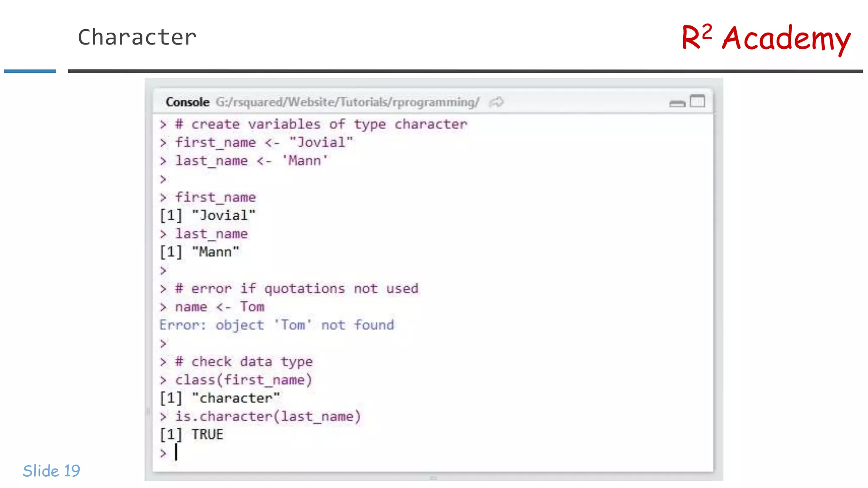Click the blue accent bar under title
The height and width of the screenshot is (488, 868).
[x=30, y=71]
